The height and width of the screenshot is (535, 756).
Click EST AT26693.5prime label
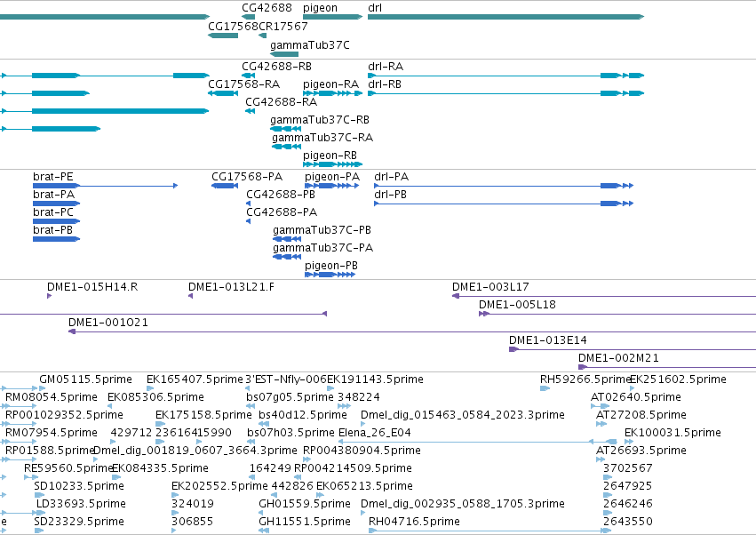(x=641, y=451)
